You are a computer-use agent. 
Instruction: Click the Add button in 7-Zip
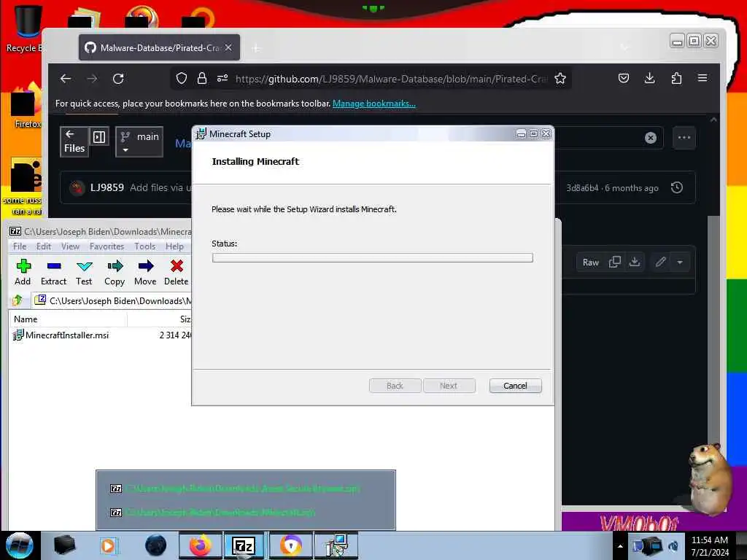click(x=23, y=272)
